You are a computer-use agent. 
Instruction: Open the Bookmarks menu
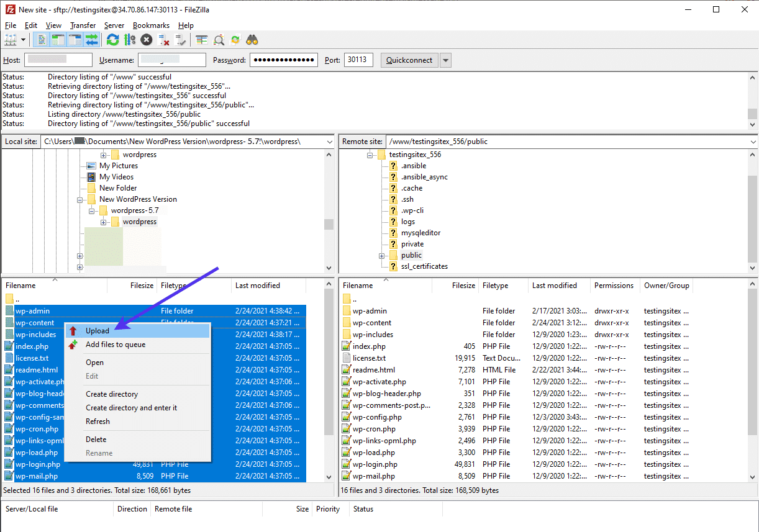(x=151, y=25)
